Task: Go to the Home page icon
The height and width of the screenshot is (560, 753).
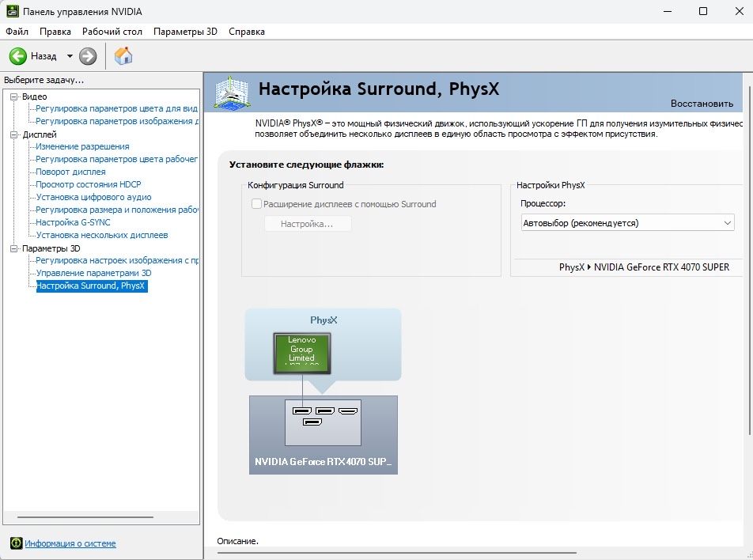Action: click(x=123, y=55)
